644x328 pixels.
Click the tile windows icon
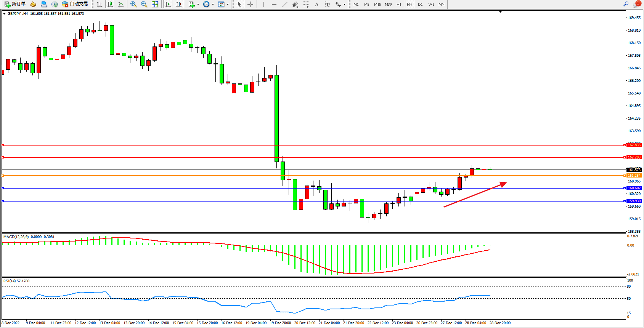pyautogui.click(x=155, y=4)
